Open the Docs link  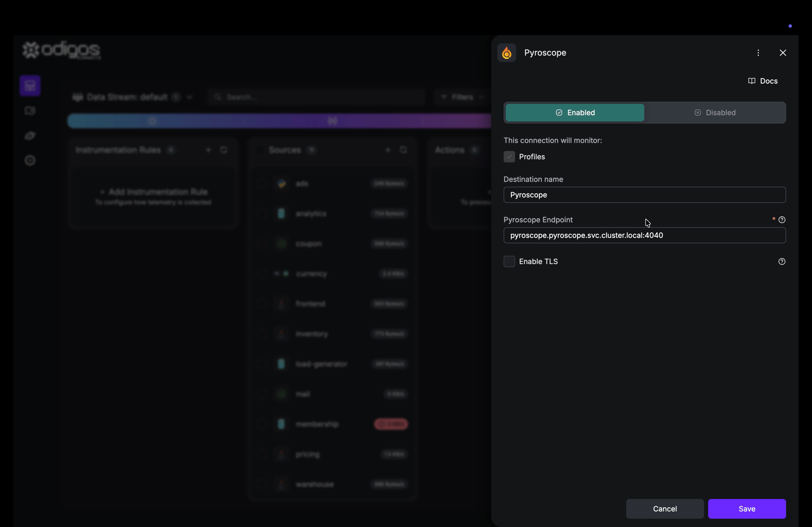[x=763, y=81]
